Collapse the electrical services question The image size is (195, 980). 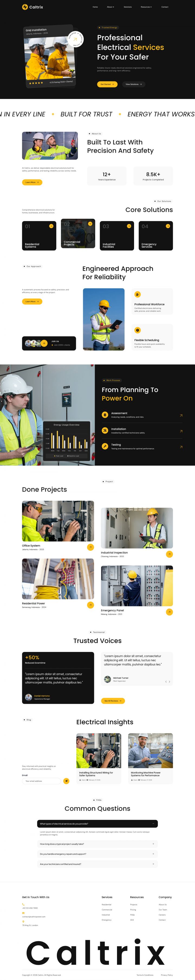coord(97,824)
